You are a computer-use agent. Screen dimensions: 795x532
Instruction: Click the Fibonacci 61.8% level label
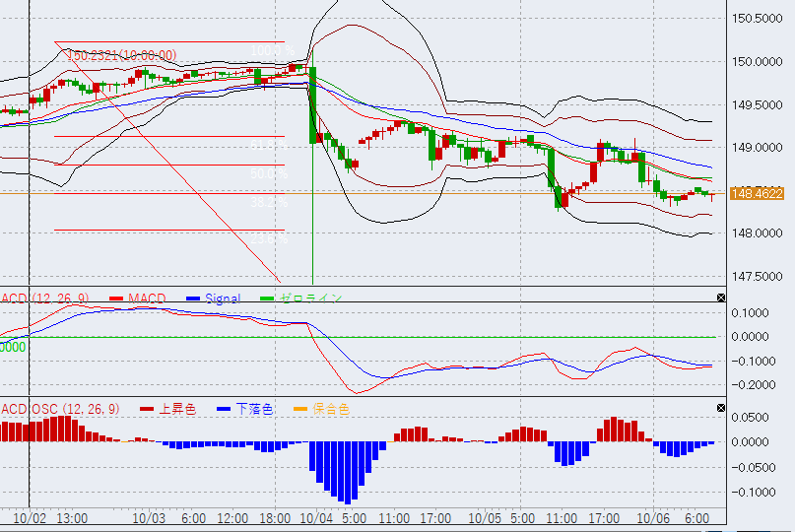click(x=267, y=146)
